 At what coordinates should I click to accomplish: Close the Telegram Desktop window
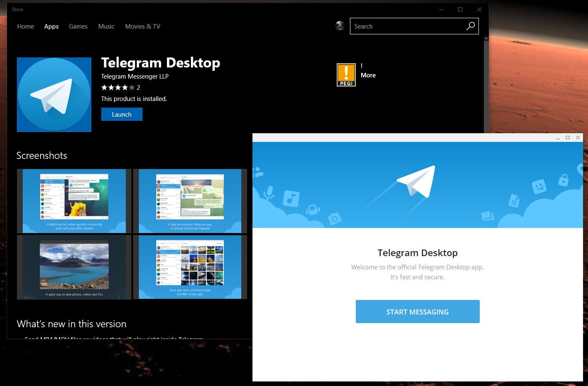578,138
